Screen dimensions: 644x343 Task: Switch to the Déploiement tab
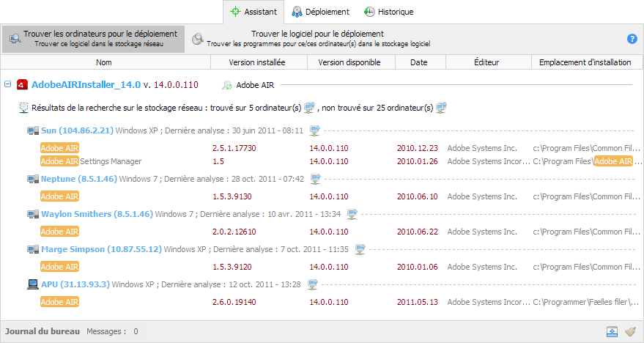pyautogui.click(x=322, y=12)
